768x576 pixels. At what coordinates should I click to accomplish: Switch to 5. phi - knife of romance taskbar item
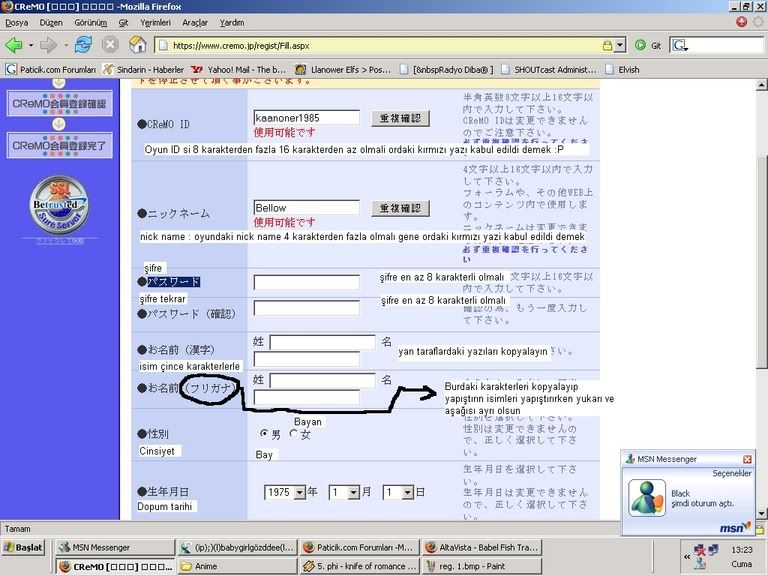(x=359, y=566)
